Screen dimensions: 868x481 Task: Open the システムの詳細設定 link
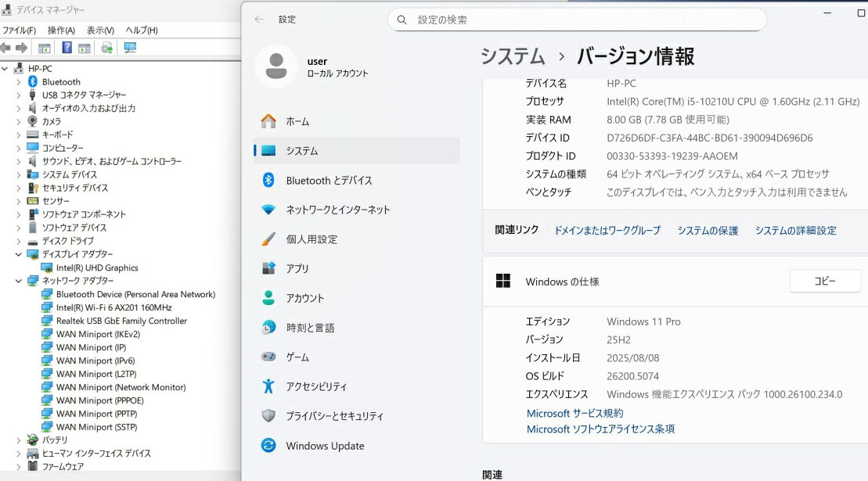(795, 231)
